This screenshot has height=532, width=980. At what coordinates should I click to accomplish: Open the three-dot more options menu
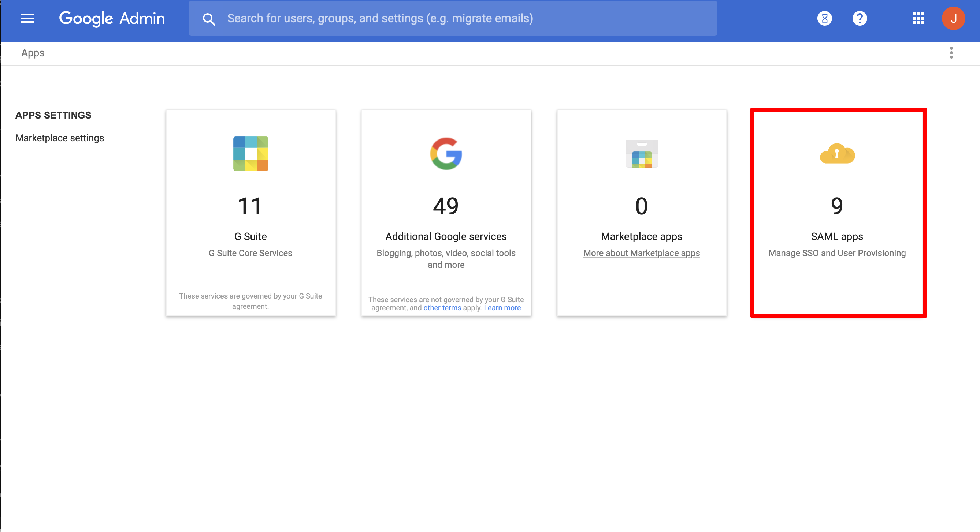pos(951,53)
